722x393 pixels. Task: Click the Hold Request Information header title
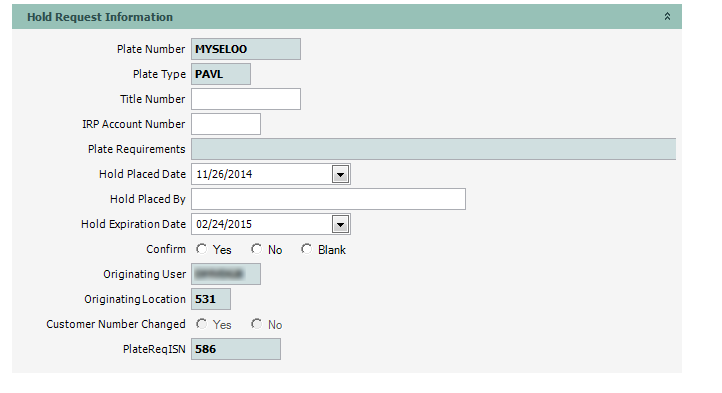(100, 17)
